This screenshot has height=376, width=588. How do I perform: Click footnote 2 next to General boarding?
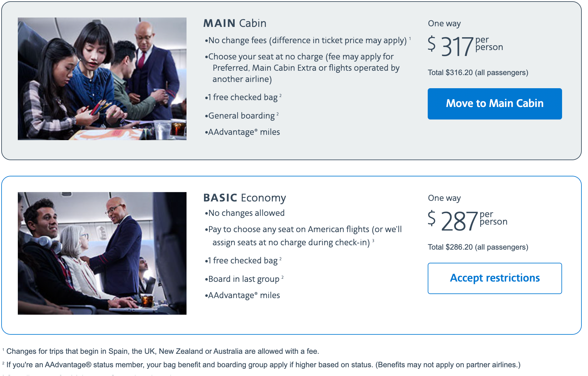pos(277,113)
